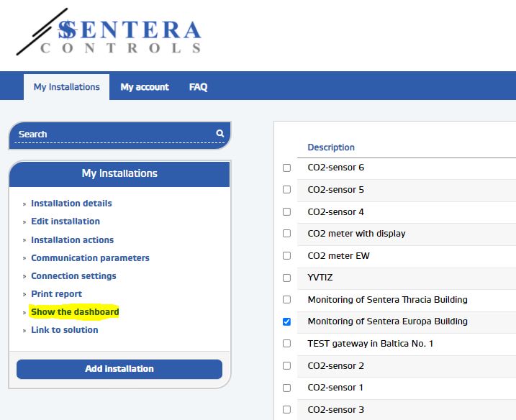Open the Link to solution link

[x=64, y=330]
